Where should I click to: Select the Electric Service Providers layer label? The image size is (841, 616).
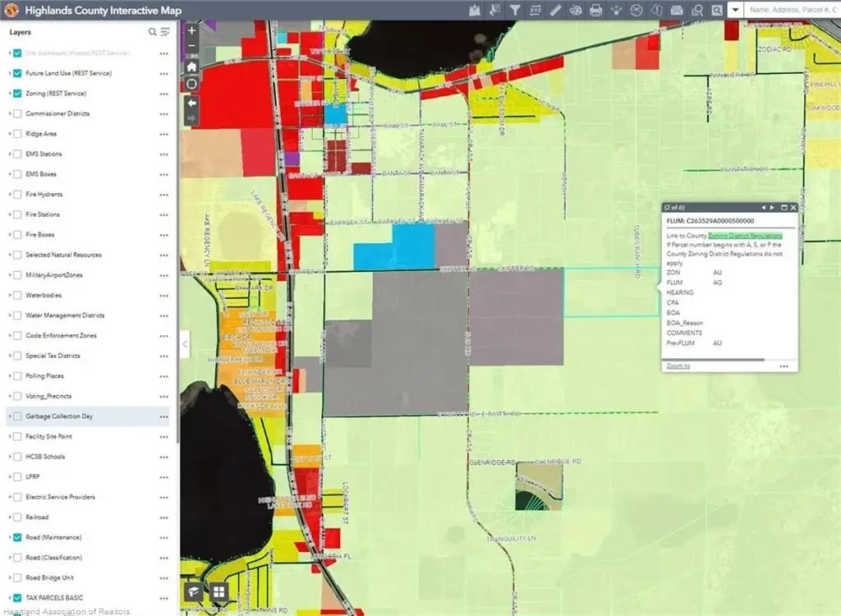pos(60,497)
